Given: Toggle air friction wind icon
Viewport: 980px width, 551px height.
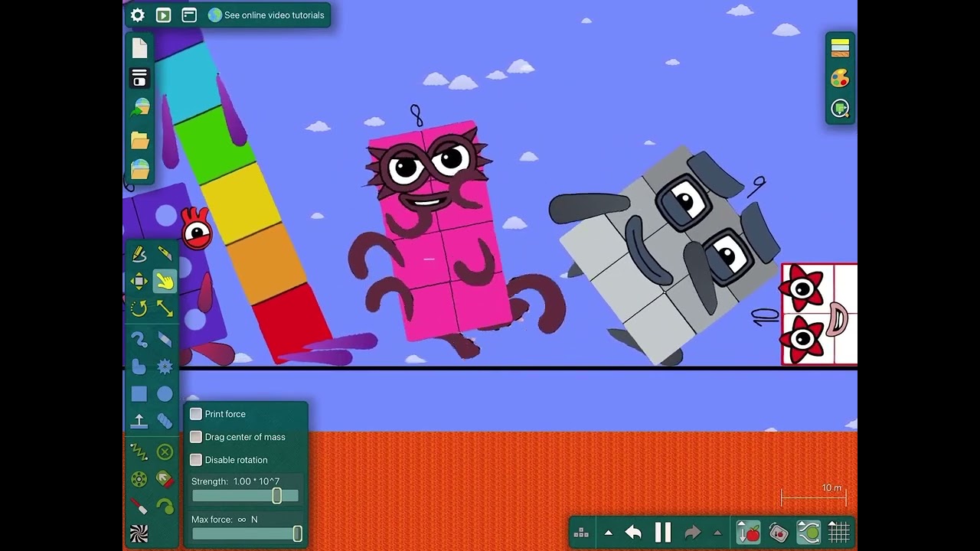Looking at the screenshot, I should point(808,533).
